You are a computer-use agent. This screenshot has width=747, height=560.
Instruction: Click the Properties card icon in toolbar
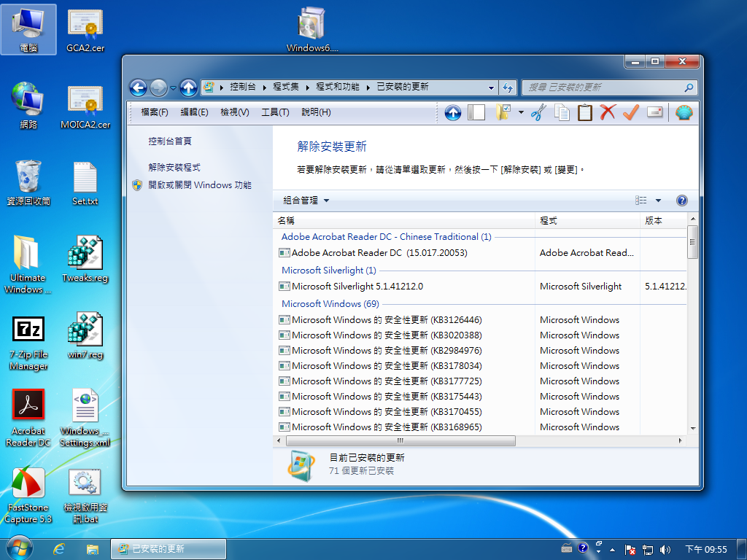point(655,112)
